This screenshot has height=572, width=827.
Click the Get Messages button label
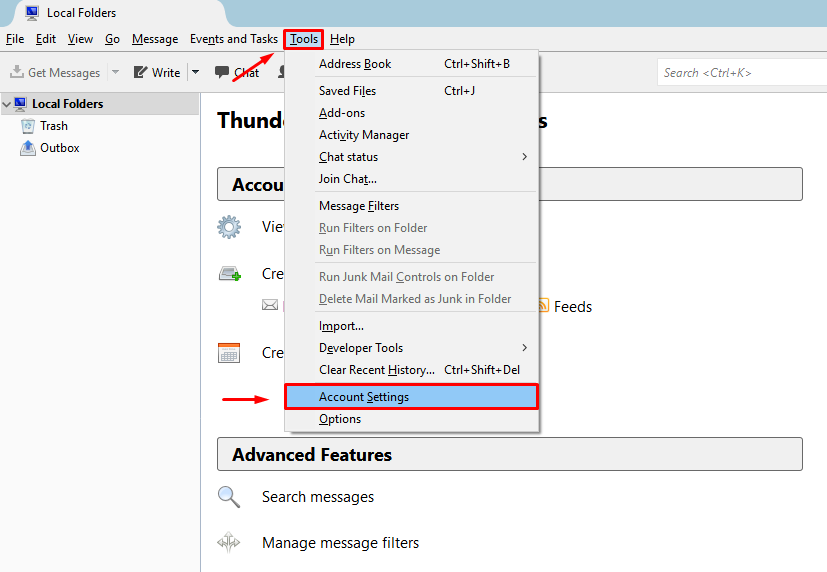point(64,73)
